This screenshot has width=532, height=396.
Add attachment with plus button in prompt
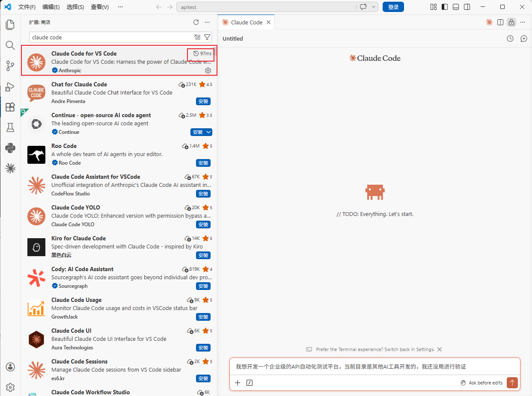(238, 383)
